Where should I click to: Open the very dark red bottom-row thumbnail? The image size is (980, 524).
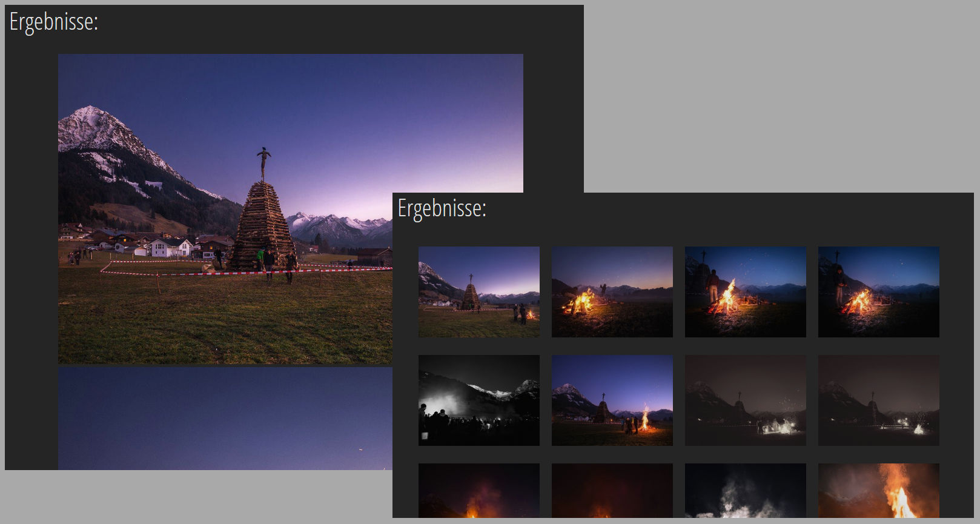point(612,491)
